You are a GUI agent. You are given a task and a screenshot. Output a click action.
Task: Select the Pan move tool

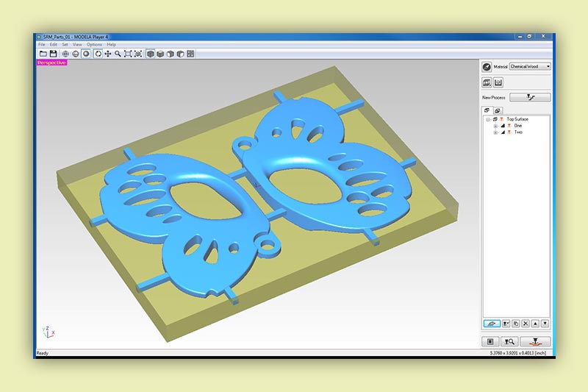pos(108,54)
